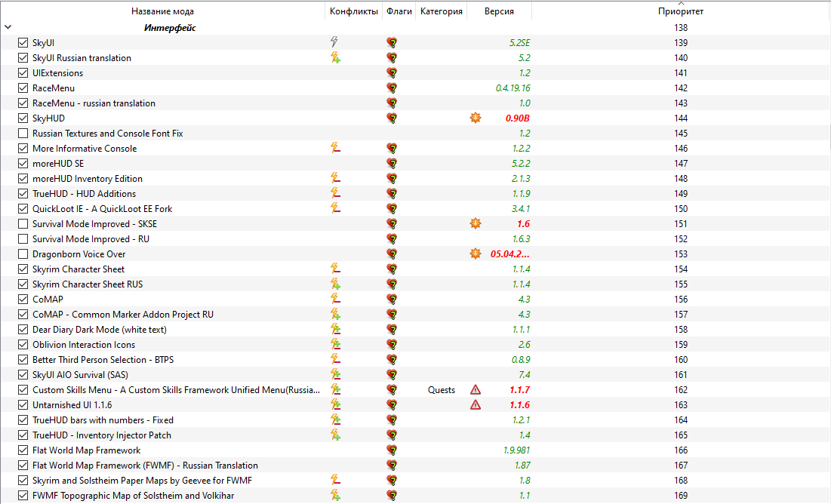Select Flat World Map Framework (FWMF) - Russian Translation
Screen dimensions: 831x504
(x=145, y=466)
